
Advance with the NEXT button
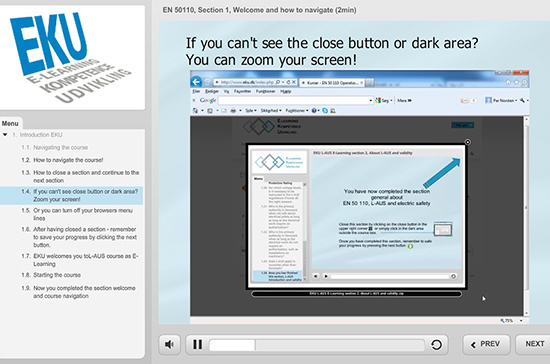[x=533, y=344]
